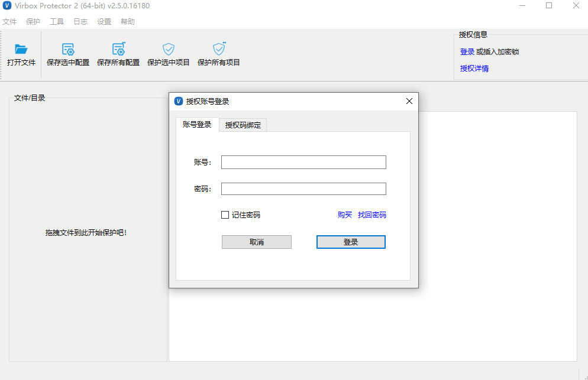588x380 pixels.
Task: Click the 登录 link in 授权信息
Action: click(x=467, y=52)
